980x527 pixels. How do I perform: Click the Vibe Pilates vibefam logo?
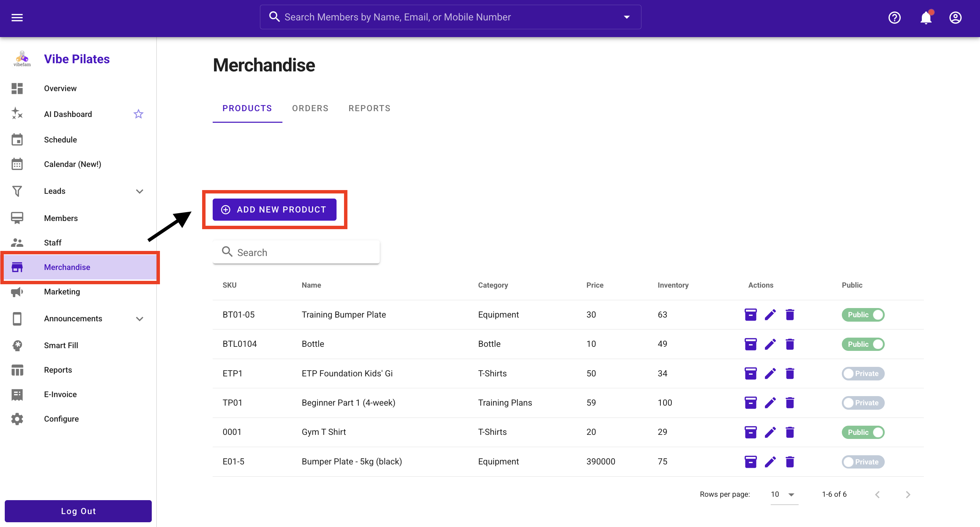pyautogui.click(x=22, y=59)
